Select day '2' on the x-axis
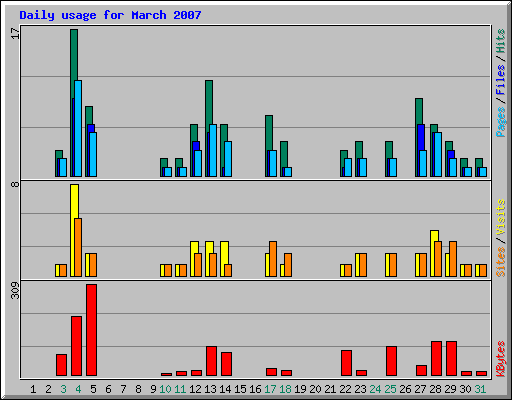Image resolution: width=512 pixels, height=400 pixels. click(48, 389)
